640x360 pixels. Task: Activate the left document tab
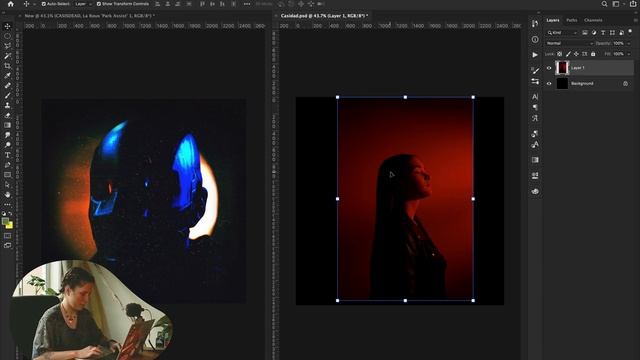point(89,16)
